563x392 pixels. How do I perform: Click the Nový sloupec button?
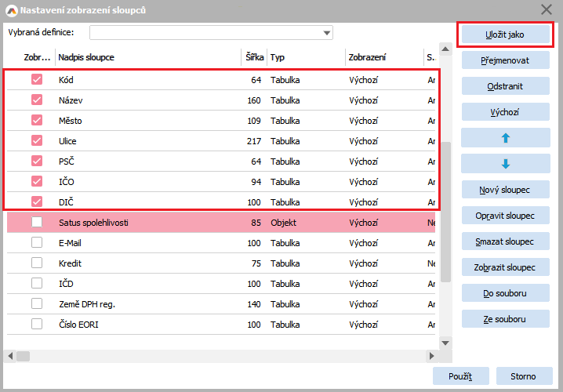coord(505,190)
